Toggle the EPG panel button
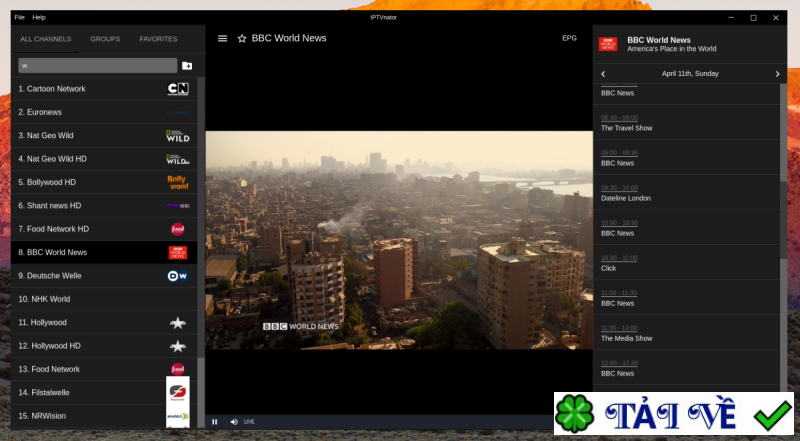This screenshot has height=441, width=800. click(569, 38)
